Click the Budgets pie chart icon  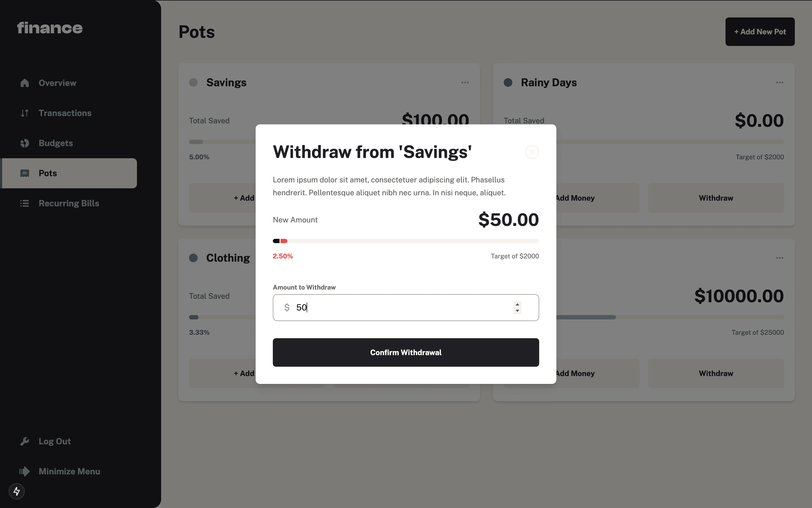pos(24,143)
